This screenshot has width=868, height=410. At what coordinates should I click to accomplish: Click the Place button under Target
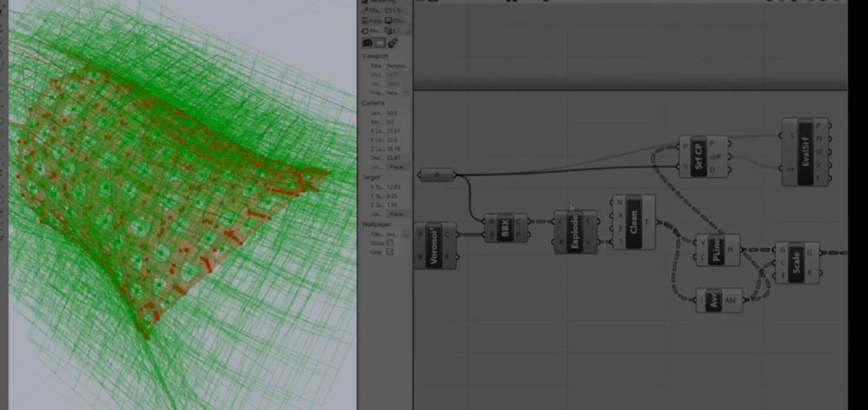[x=398, y=214]
